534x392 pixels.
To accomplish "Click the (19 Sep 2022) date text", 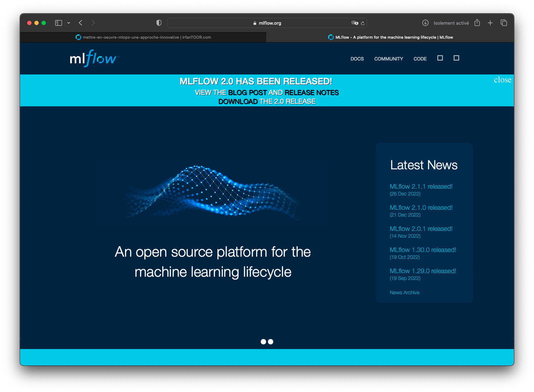I will click(x=405, y=278).
